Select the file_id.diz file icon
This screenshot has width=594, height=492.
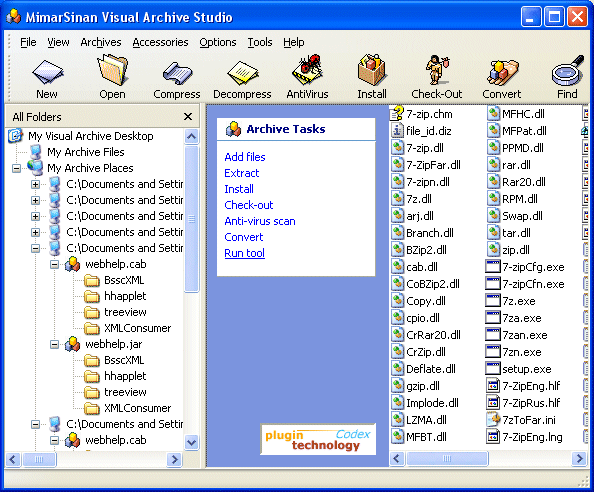[x=397, y=131]
